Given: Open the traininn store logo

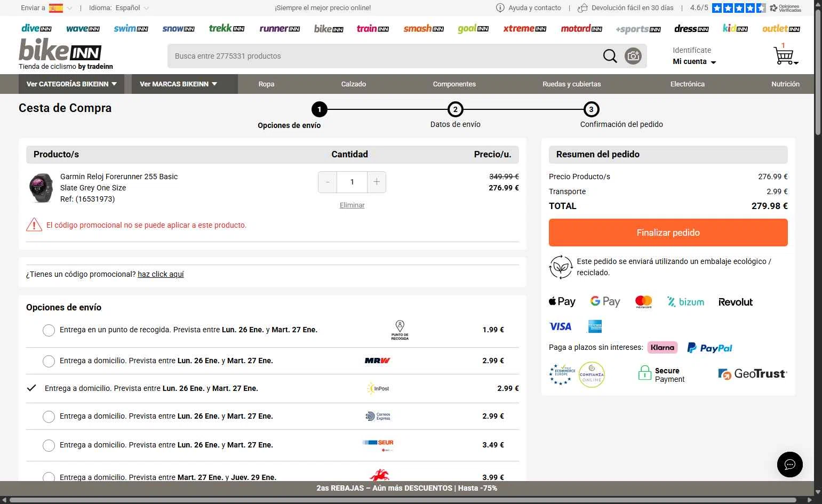Looking at the screenshot, I should [x=373, y=29].
